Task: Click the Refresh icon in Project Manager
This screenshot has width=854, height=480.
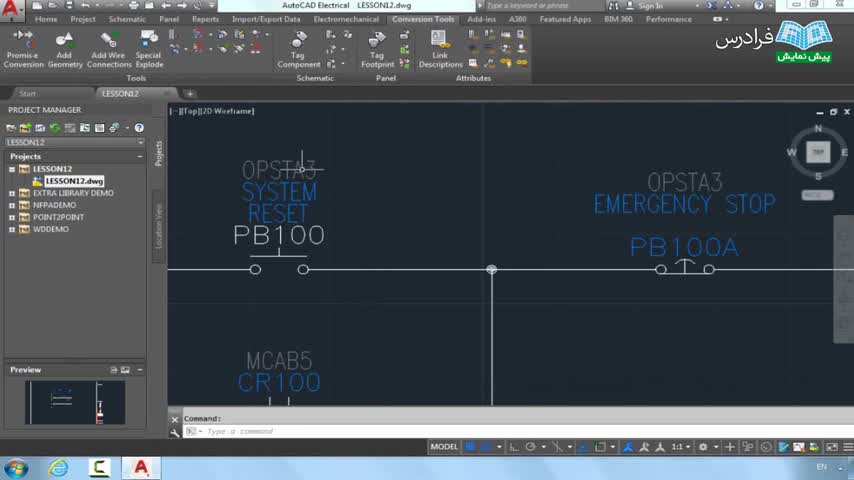Action: 55,127
